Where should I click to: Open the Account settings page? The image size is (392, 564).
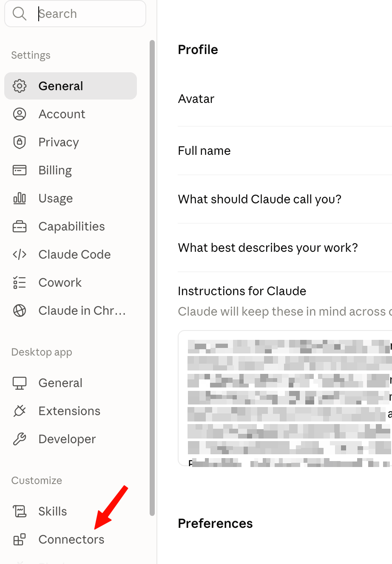[x=71, y=114]
